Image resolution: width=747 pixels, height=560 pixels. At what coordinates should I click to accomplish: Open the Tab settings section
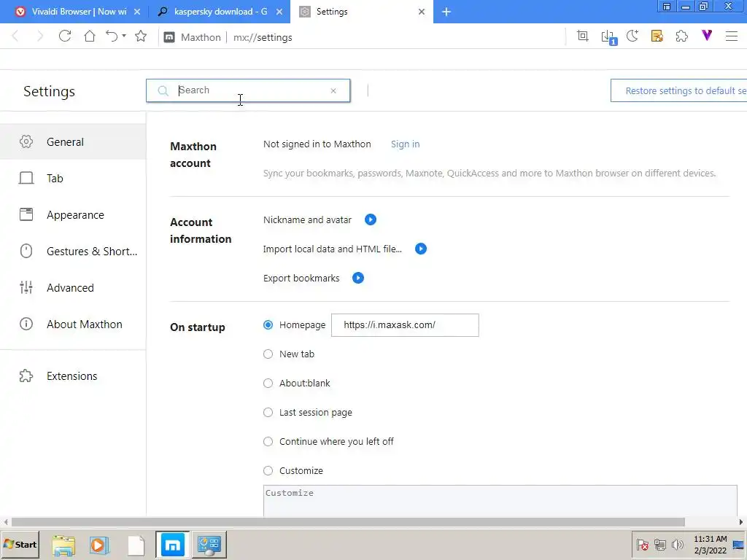(x=73, y=178)
